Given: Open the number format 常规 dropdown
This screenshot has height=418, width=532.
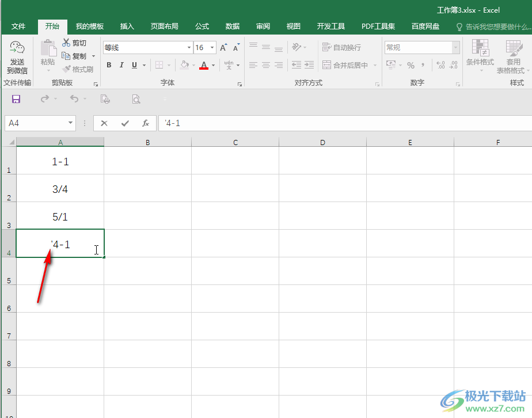Looking at the screenshot, I should coord(455,47).
